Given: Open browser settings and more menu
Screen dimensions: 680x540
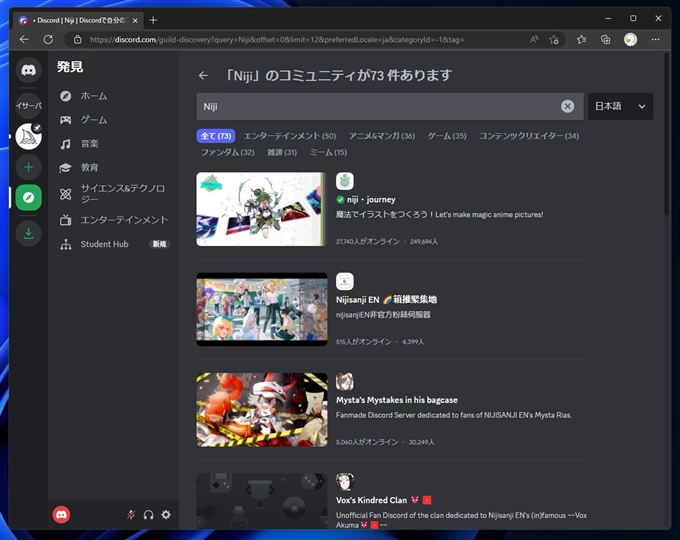Looking at the screenshot, I should [655, 39].
